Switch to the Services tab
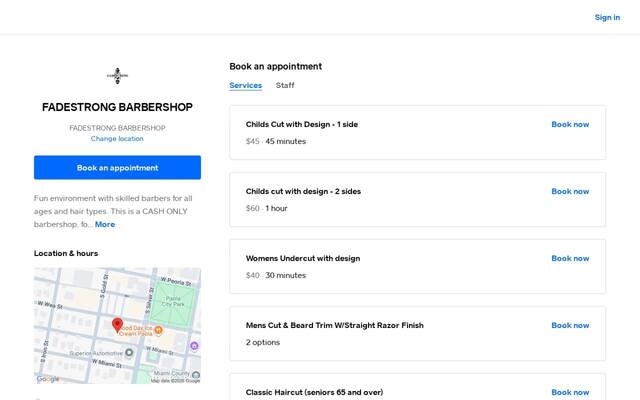The height and width of the screenshot is (400, 640). (x=245, y=85)
